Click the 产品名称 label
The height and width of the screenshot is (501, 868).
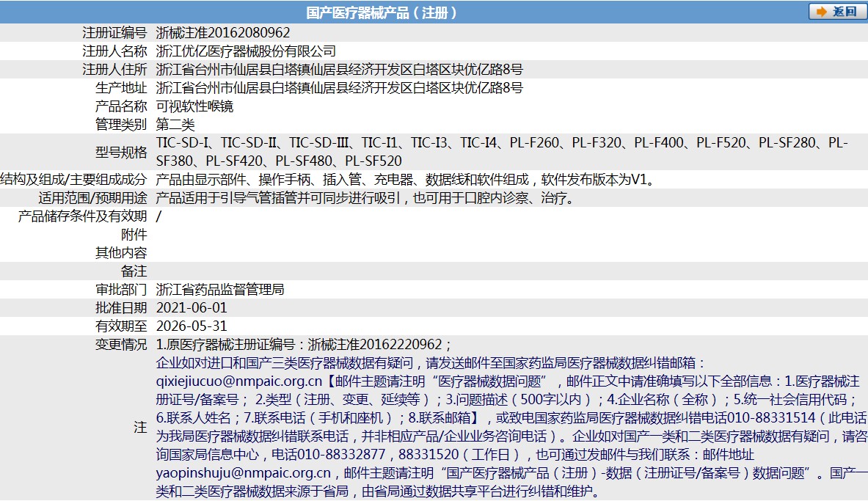point(121,106)
